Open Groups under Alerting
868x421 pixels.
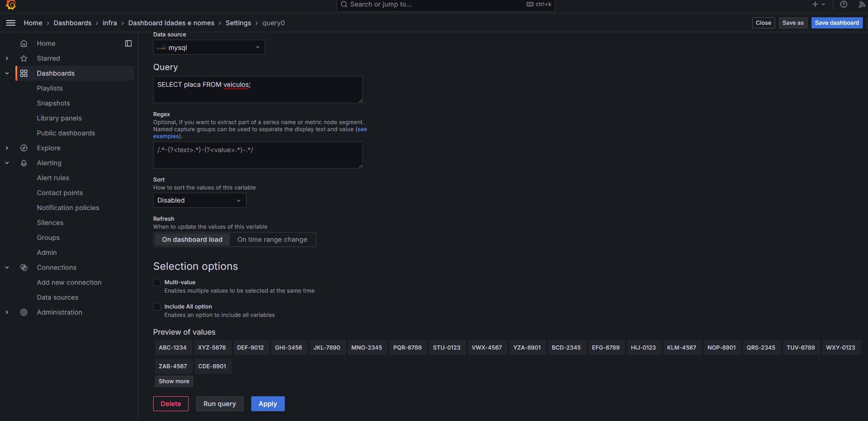(48, 238)
